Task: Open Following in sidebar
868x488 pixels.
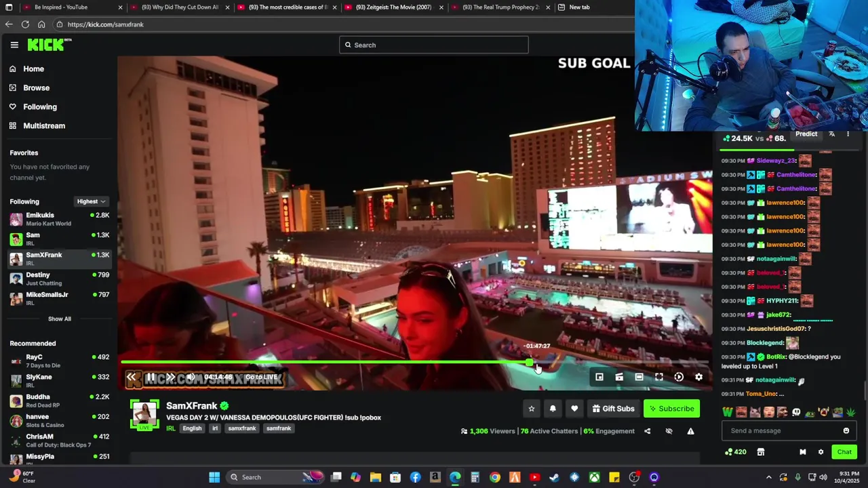Action: 33,106
